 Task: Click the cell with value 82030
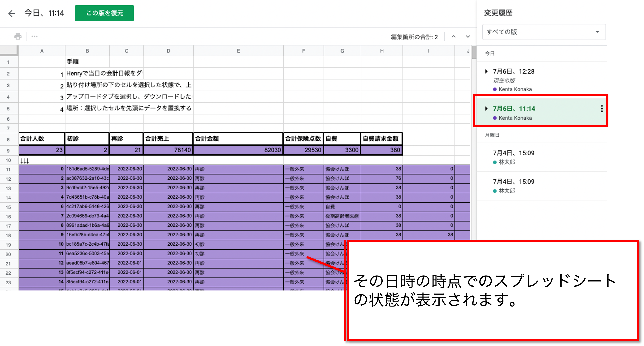click(238, 150)
